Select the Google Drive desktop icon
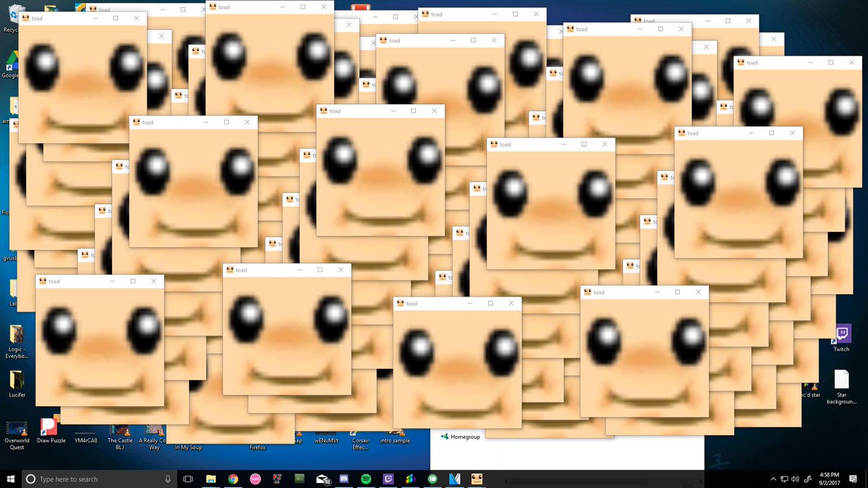 10,65
